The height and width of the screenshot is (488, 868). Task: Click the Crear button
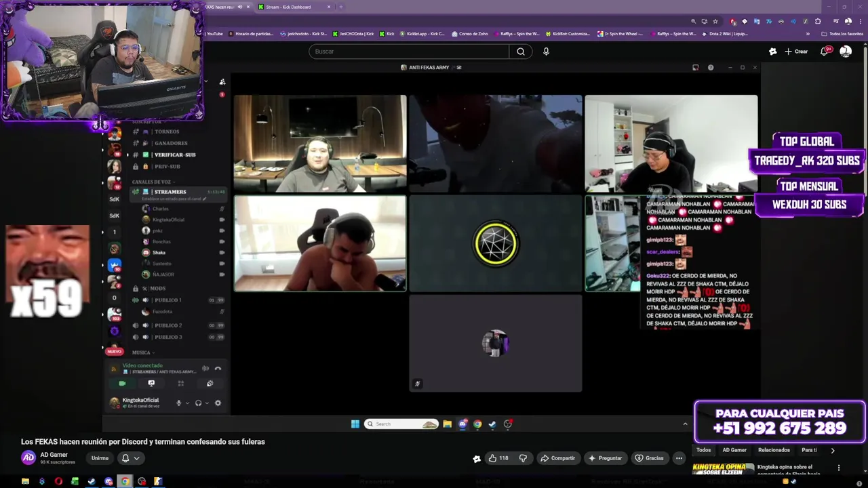click(796, 52)
